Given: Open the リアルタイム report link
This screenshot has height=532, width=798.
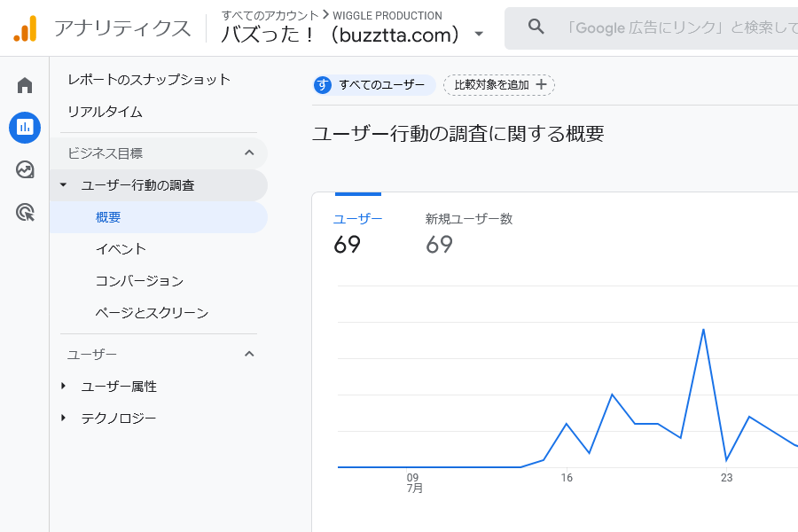Looking at the screenshot, I should pyautogui.click(x=105, y=112).
